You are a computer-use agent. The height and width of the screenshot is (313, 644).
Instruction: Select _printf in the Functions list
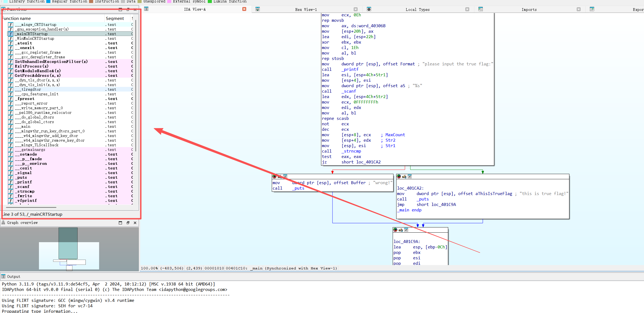pyautogui.click(x=23, y=182)
